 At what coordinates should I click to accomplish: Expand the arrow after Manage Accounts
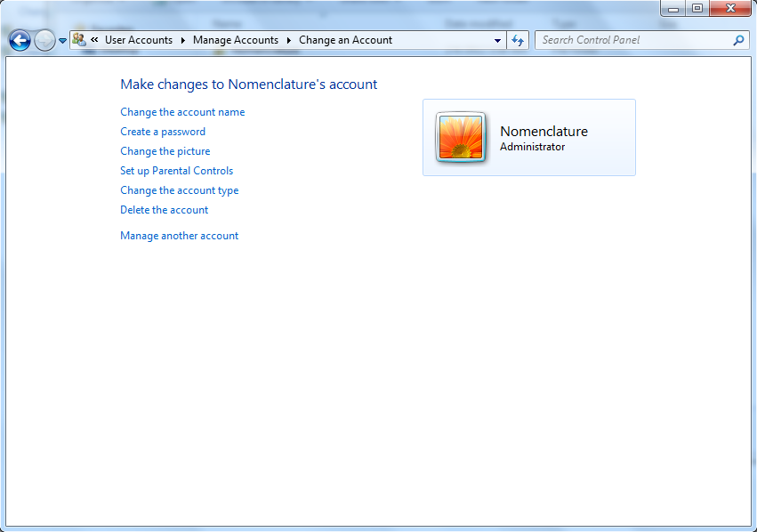click(289, 41)
